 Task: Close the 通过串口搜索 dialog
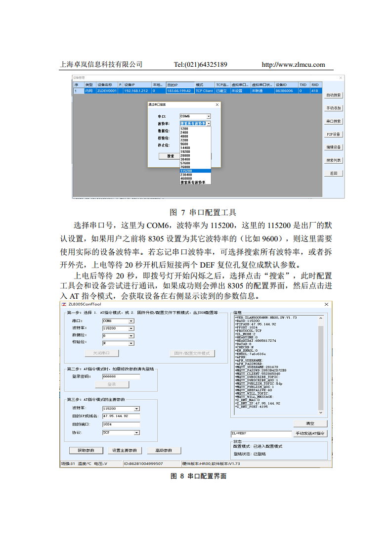click(217, 105)
